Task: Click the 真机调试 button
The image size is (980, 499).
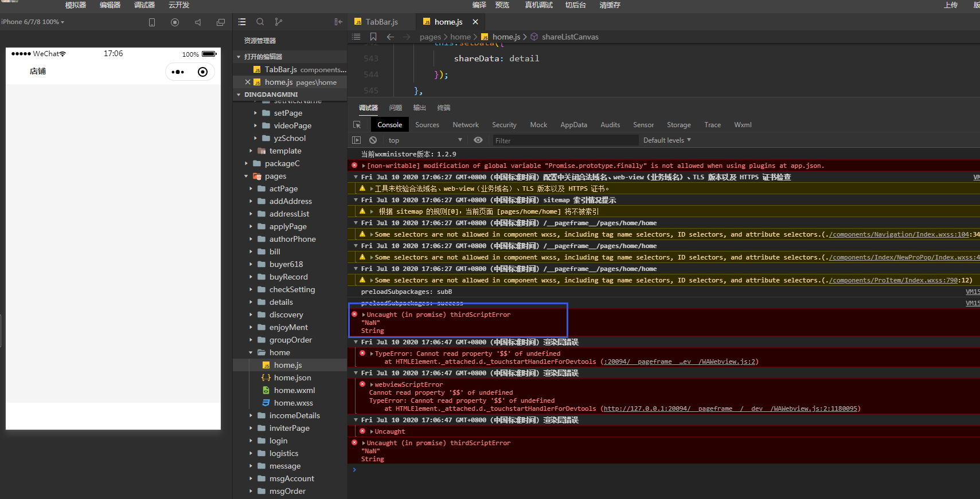Action: [x=539, y=5]
